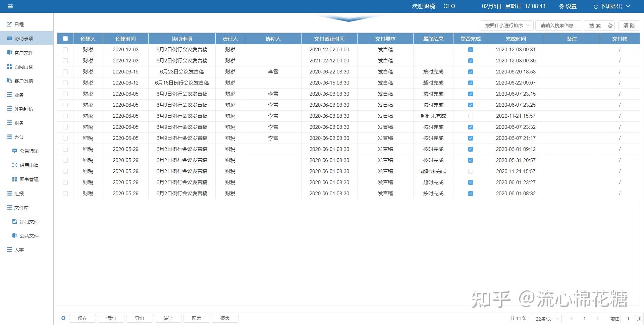This screenshot has height=325, width=644.
Task: Click the 业务 list icon
Action: pos(9,95)
